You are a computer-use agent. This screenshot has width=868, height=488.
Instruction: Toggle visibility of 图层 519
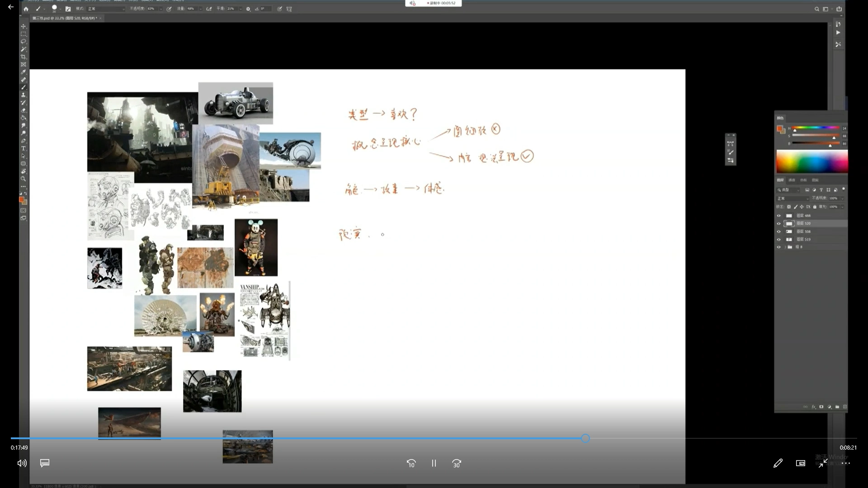[x=778, y=239]
